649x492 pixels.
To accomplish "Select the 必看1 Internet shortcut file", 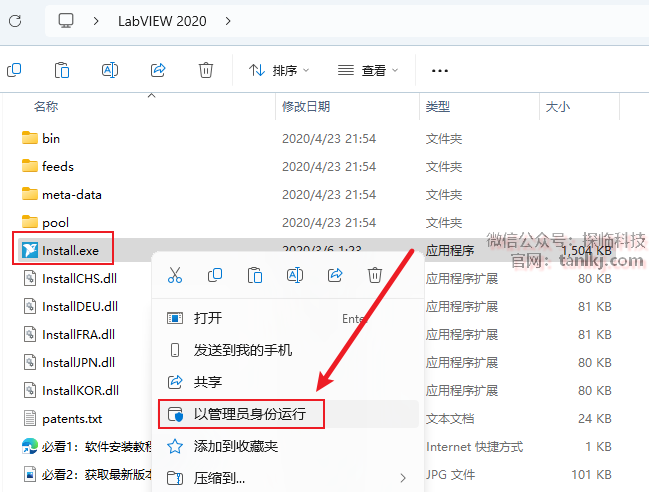I will (87, 446).
